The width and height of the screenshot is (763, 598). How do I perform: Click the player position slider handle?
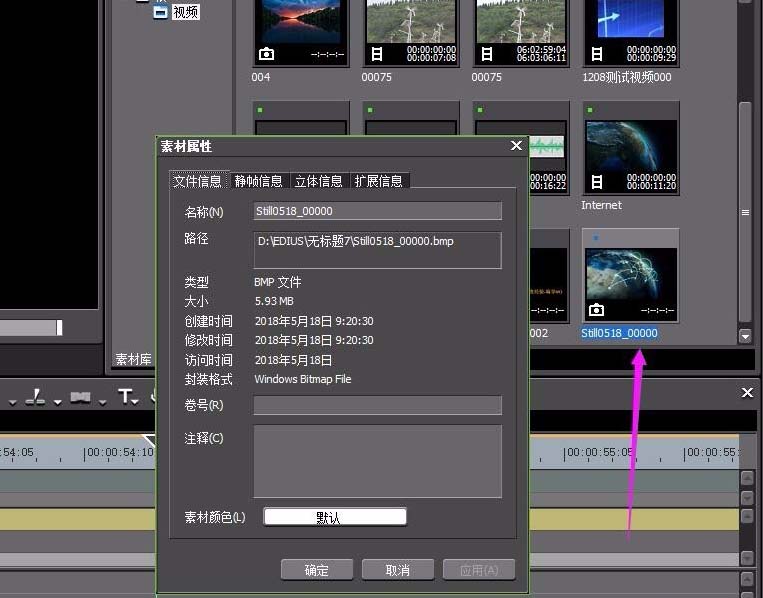pyautogui.click(x=59, y=327)
